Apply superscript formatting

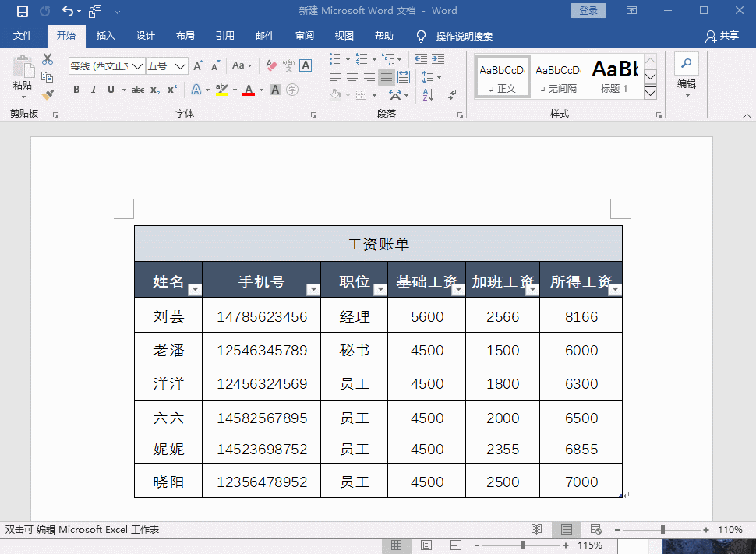(171, 90)
